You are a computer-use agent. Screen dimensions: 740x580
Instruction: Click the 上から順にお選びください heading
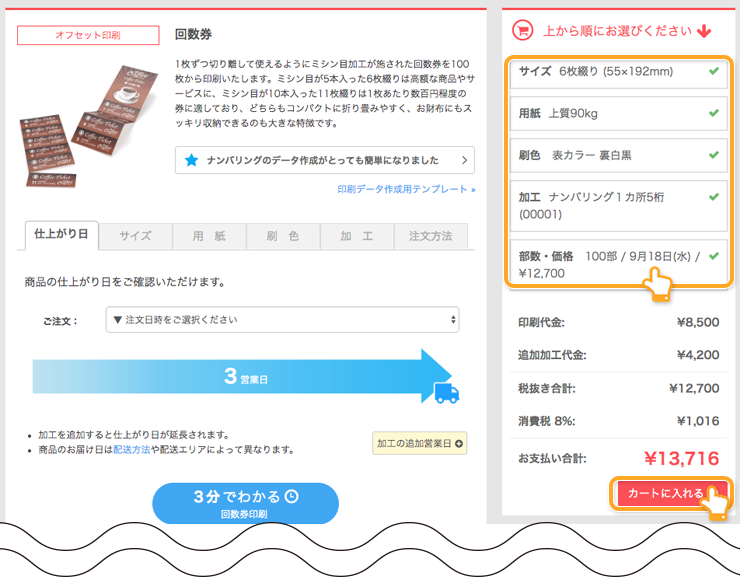(617, 31)
